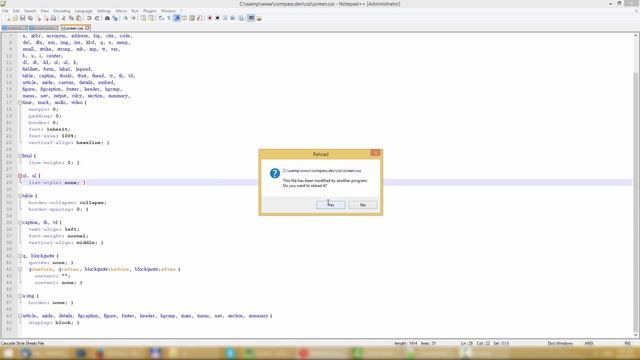Viewport: 640px width, 360px height.
Task: Toggle synchronize vertical scrolling icon
Action: click(143, 18)
